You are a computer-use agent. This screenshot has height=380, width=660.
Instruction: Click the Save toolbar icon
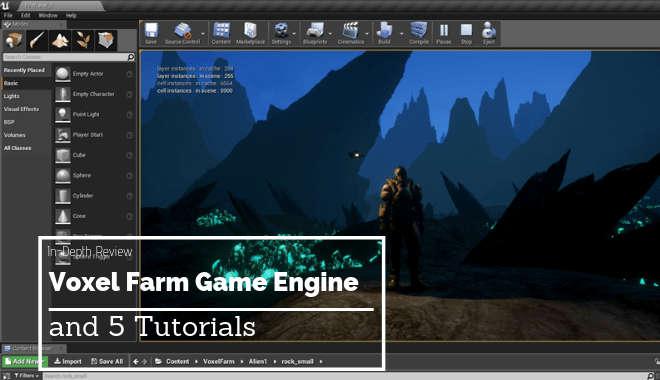(151, 33)
